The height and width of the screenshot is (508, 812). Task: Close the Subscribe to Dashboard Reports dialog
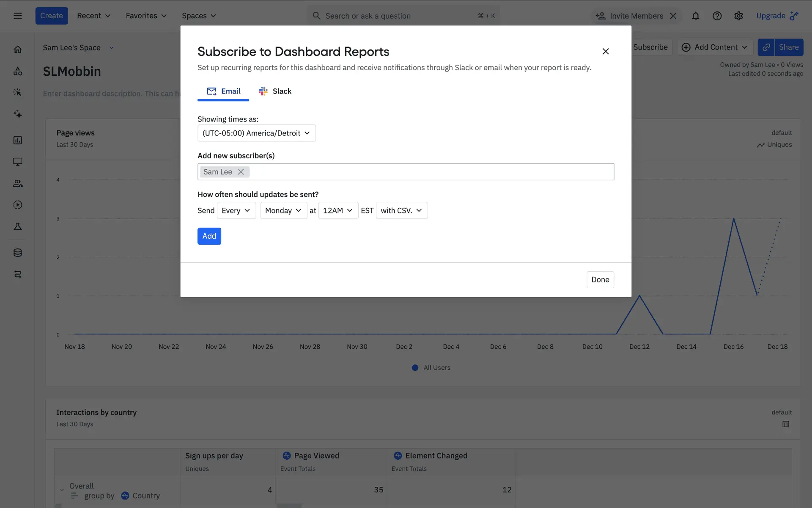[x=605, y=51]
